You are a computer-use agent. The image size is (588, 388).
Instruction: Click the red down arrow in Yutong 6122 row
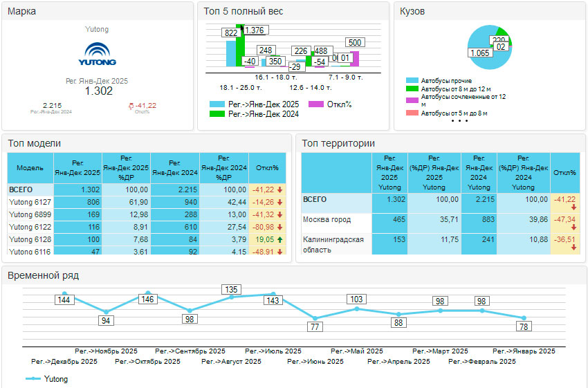point(279,227)
